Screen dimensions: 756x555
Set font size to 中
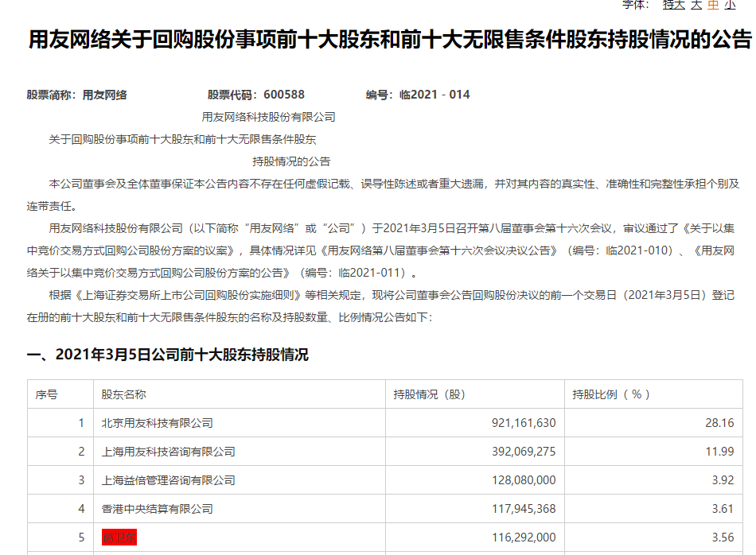click(x=713, y=5)
